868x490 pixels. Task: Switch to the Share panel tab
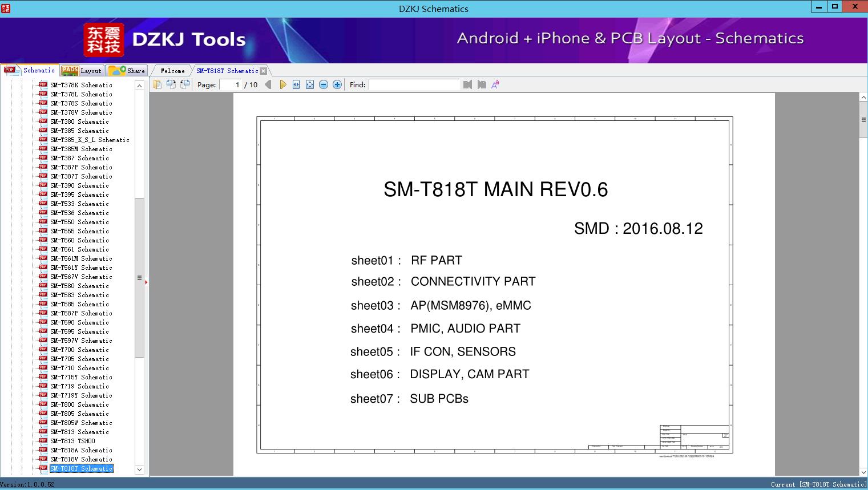127,71
